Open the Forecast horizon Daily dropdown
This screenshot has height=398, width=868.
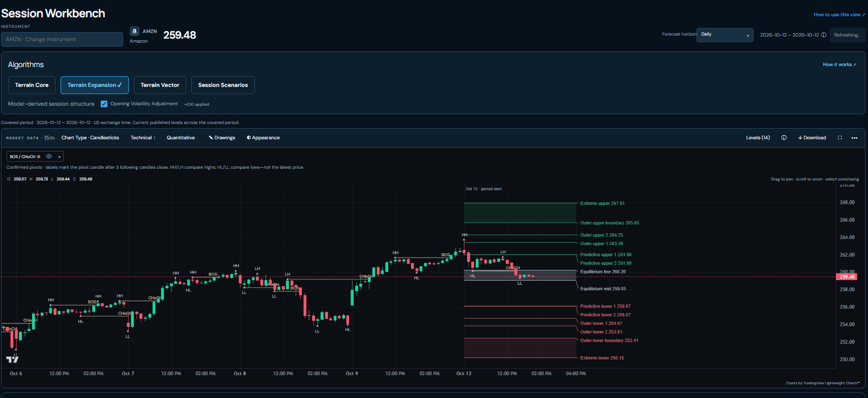click(x=725, y=35)
